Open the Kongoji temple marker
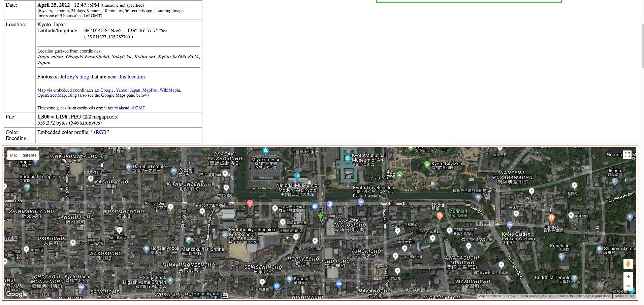 click(x=289, y=279)
